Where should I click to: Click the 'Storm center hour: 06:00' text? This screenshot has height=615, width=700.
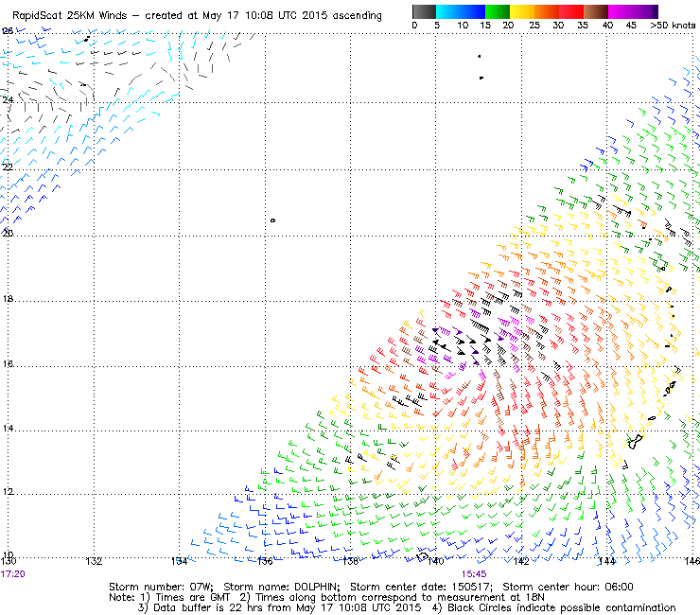pos(568,587)
